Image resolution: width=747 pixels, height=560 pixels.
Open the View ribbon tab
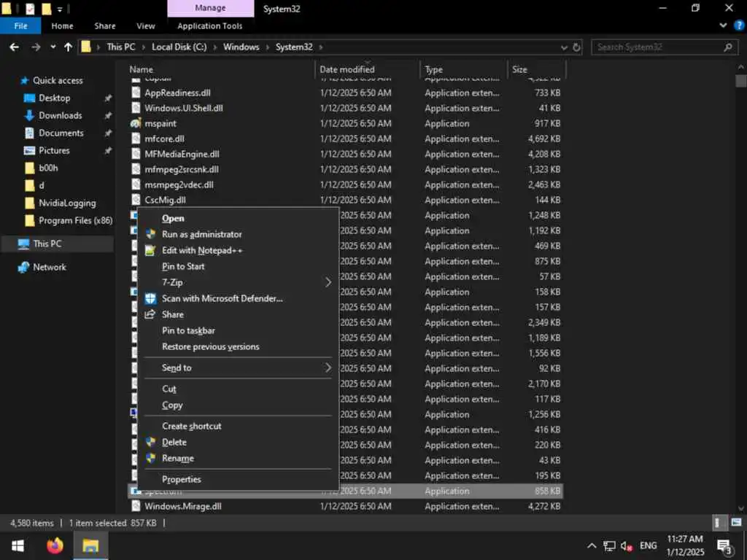coord(146,26)
